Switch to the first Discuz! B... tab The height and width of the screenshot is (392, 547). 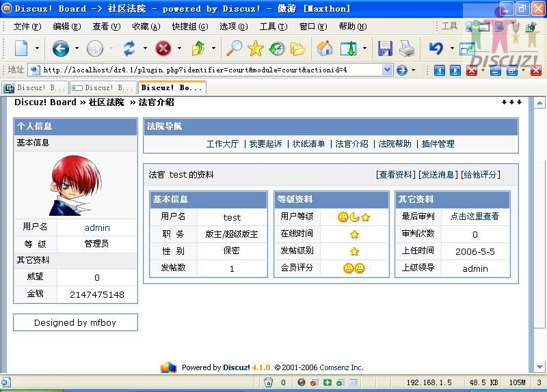[36, 88]
